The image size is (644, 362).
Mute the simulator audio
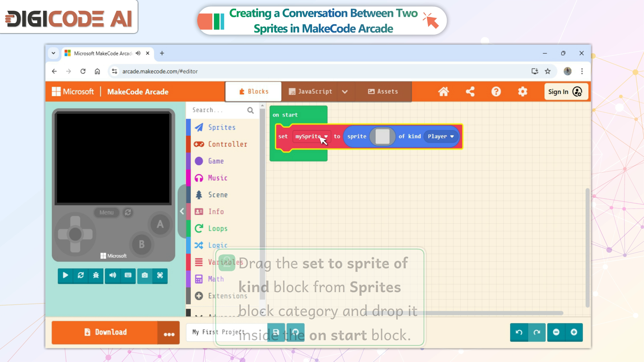pyautogui.click(x=113, y=275)
